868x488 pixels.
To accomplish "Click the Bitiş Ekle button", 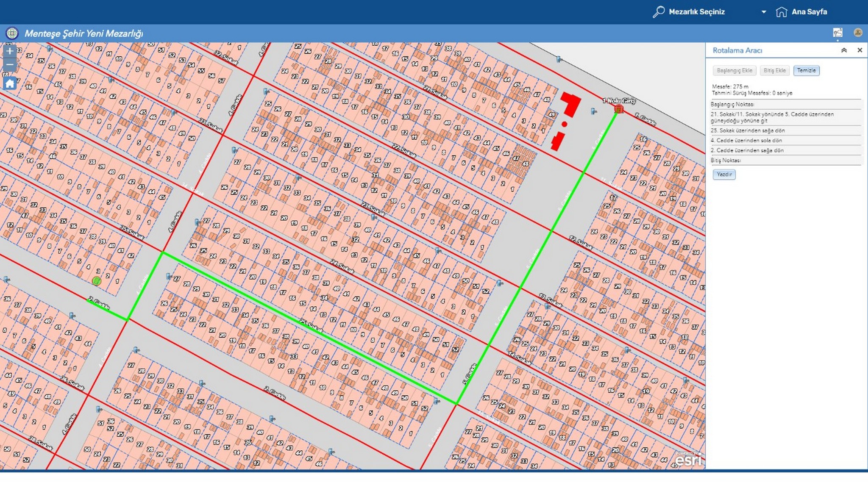I will point(775,71).
